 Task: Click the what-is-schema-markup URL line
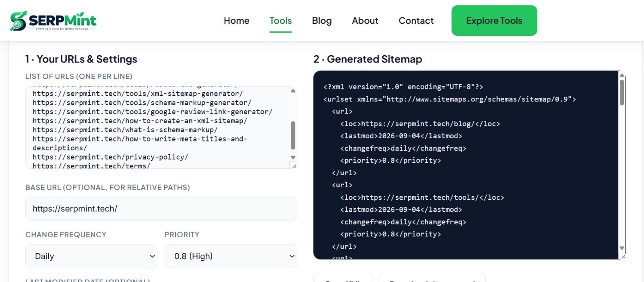click(125, 130)
